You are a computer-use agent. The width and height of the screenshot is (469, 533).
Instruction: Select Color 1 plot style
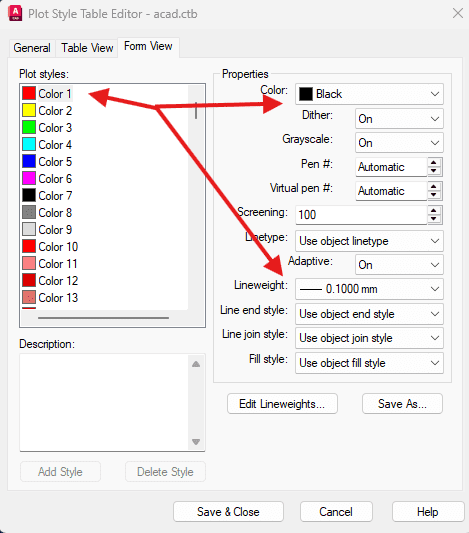[x=48, y=93]
